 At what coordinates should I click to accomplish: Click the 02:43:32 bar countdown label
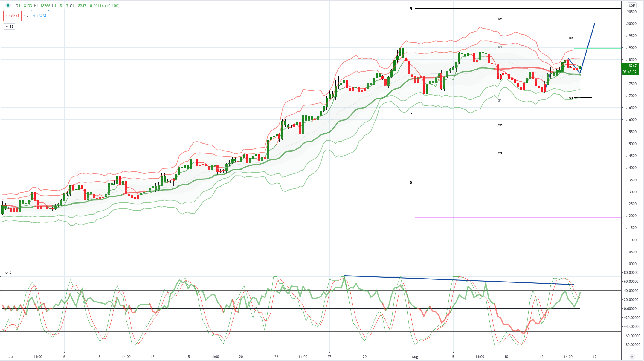tap(630, 72)
